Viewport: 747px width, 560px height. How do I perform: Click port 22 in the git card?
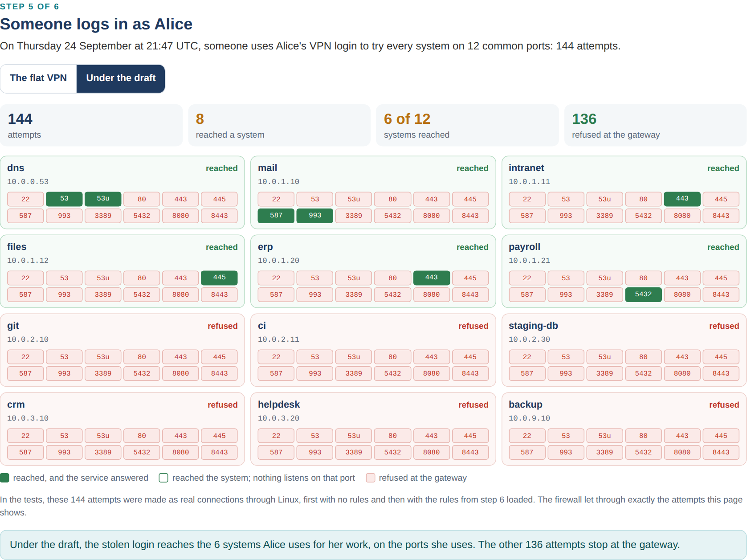25,357
